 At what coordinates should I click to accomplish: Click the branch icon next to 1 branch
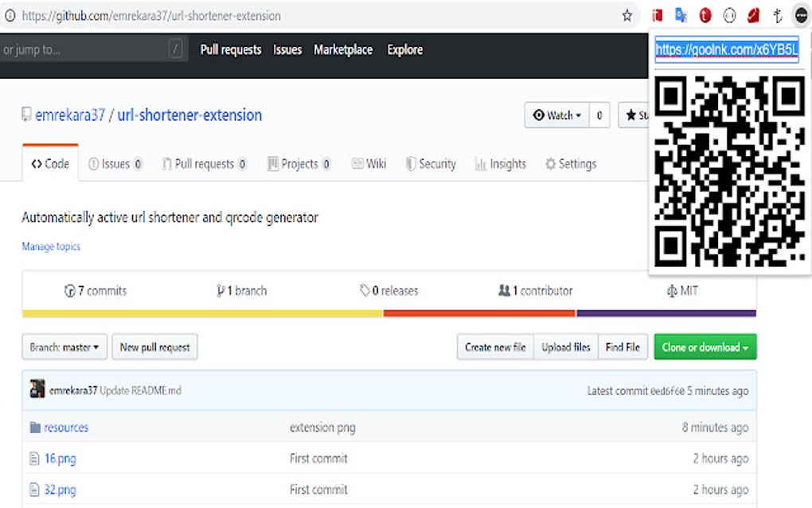pyautogui.click(x=221, y=290)
